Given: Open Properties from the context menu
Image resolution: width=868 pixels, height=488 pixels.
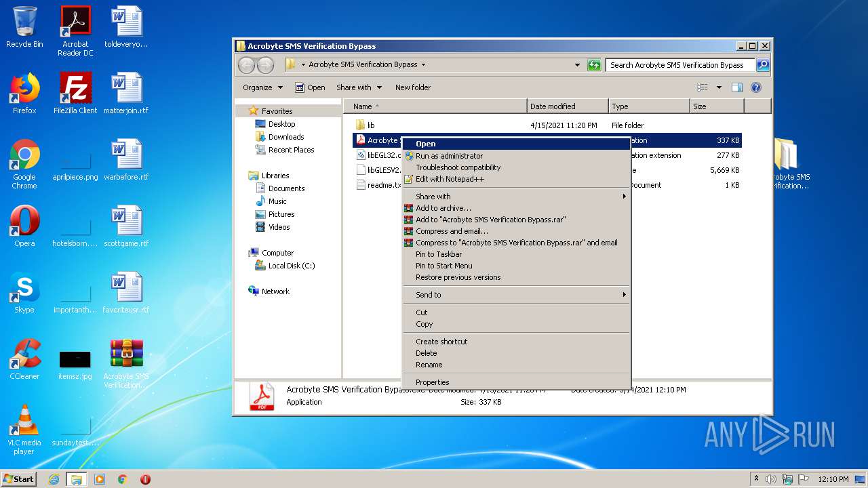Looking at the screenshot, I should click(x=516, y=382).
